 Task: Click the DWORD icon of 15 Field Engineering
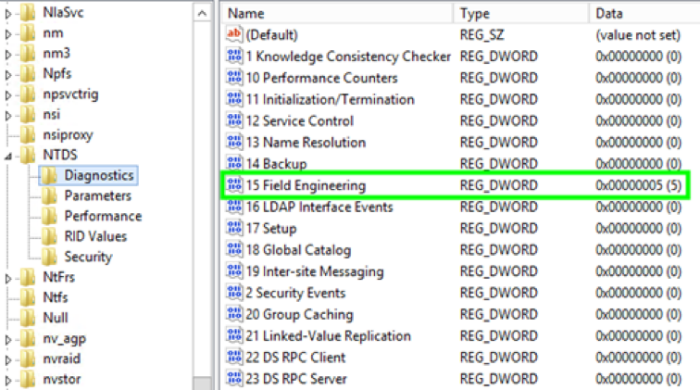(x=234, y=185)
